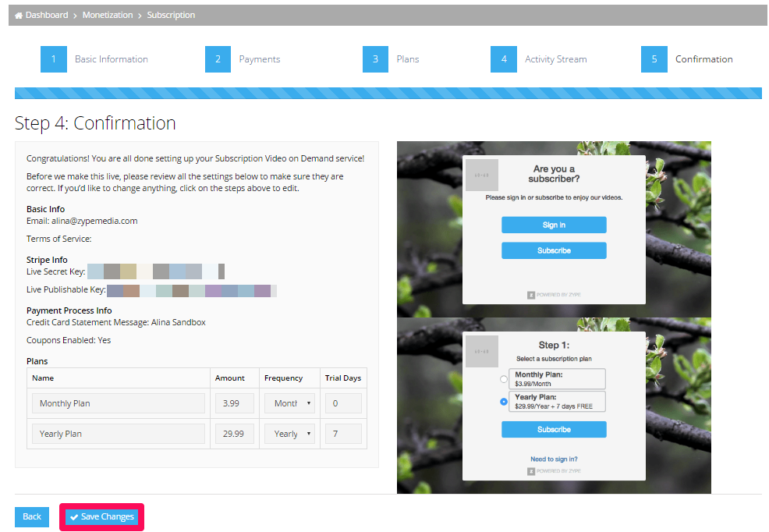
Task: Click step number 4 box
Action: 504,59
